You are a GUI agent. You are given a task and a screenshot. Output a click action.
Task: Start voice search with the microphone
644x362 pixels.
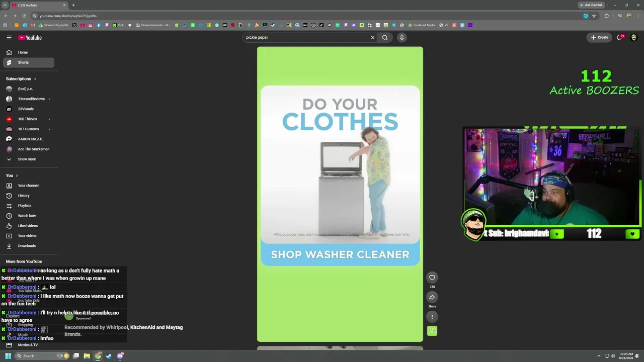click(402, 38)
